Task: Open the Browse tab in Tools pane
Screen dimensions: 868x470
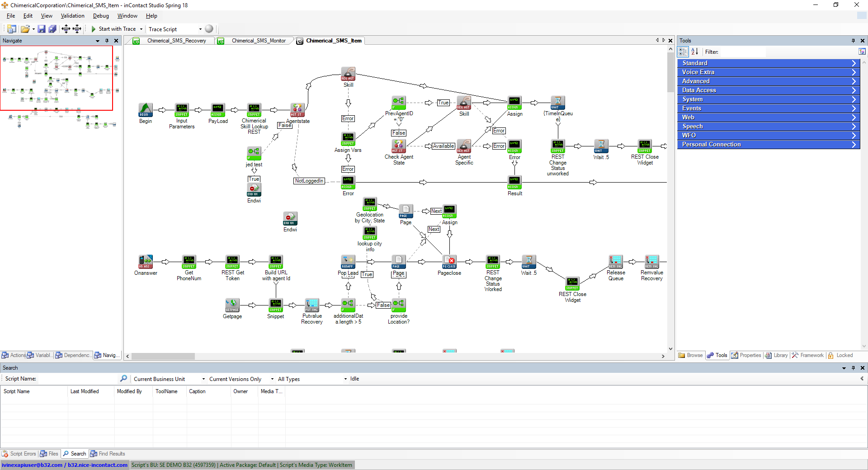Action: pyautogui.click(x=691, y=355)
